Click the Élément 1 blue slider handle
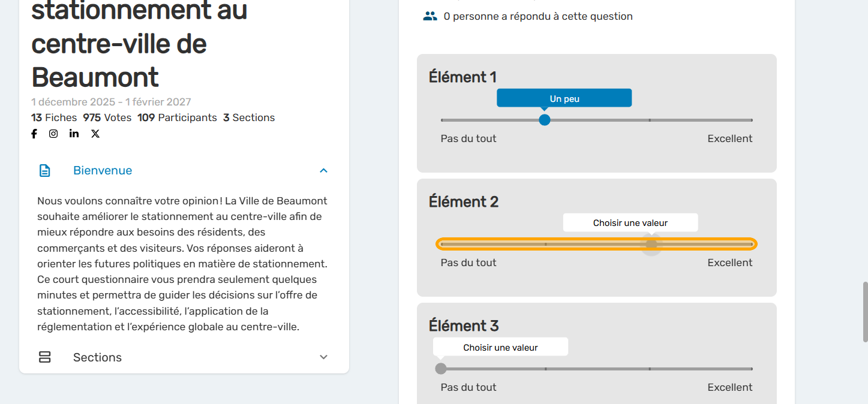This screenshot has width=868, height=404. click(x=545, y=120)
